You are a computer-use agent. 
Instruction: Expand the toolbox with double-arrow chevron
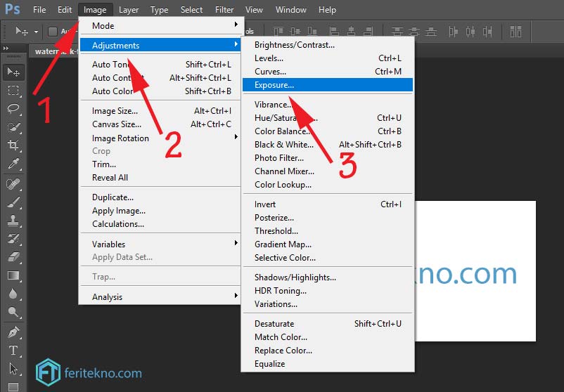[x=6, y=48]
